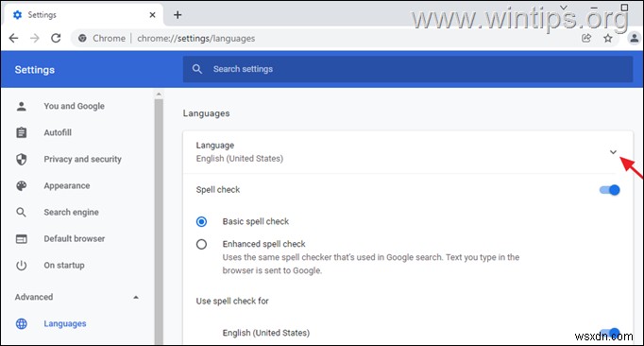Click the Privacy and security shield icon

tap(22, 159)
